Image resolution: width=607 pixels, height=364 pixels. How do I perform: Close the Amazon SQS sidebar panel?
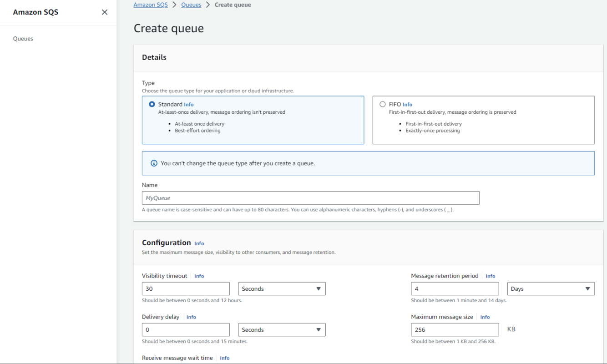point(105,12)
